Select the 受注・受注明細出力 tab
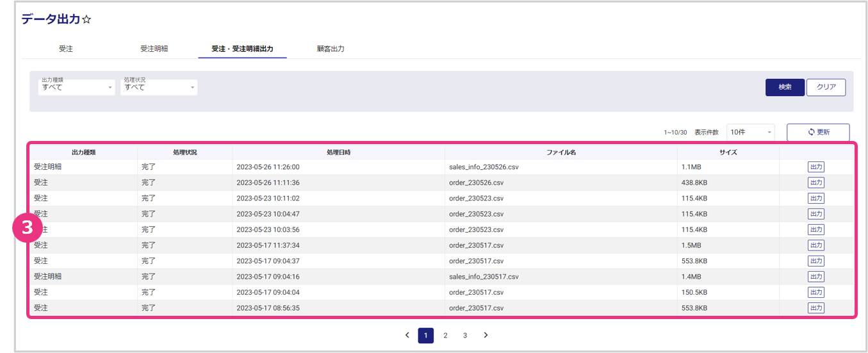The image size is (868, 353). [242, 49]
